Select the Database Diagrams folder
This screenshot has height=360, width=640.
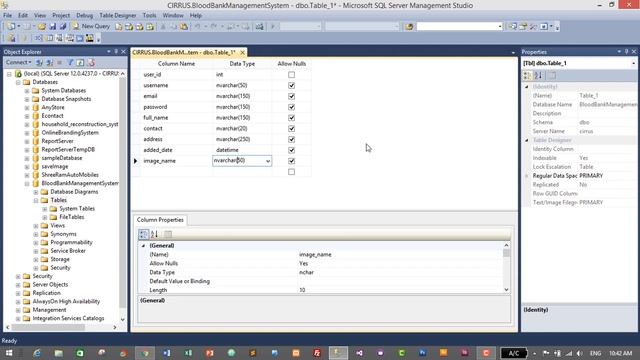pyautogui.click(x=74, y=192)
